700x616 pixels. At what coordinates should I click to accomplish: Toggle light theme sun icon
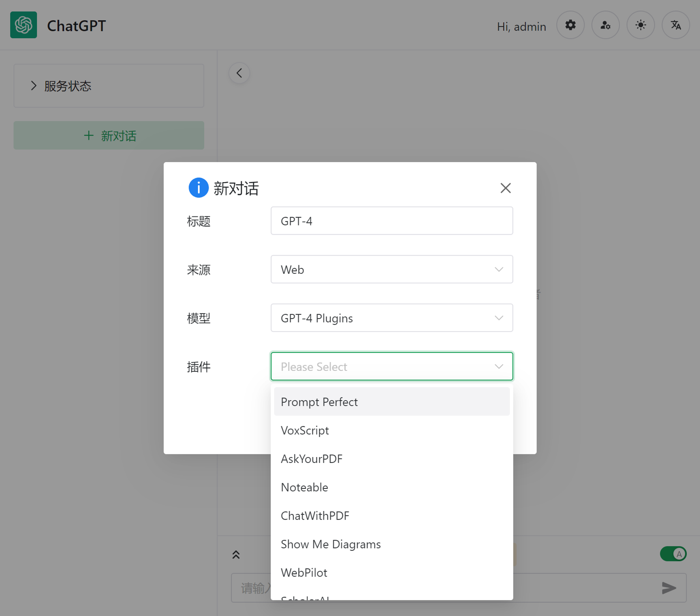pos(640,25)
